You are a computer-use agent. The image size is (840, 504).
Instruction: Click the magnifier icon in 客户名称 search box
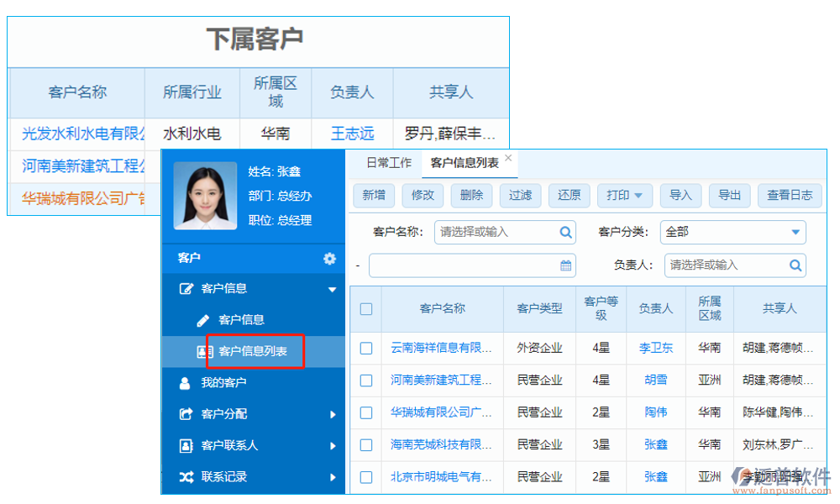(x=565, y=233)
